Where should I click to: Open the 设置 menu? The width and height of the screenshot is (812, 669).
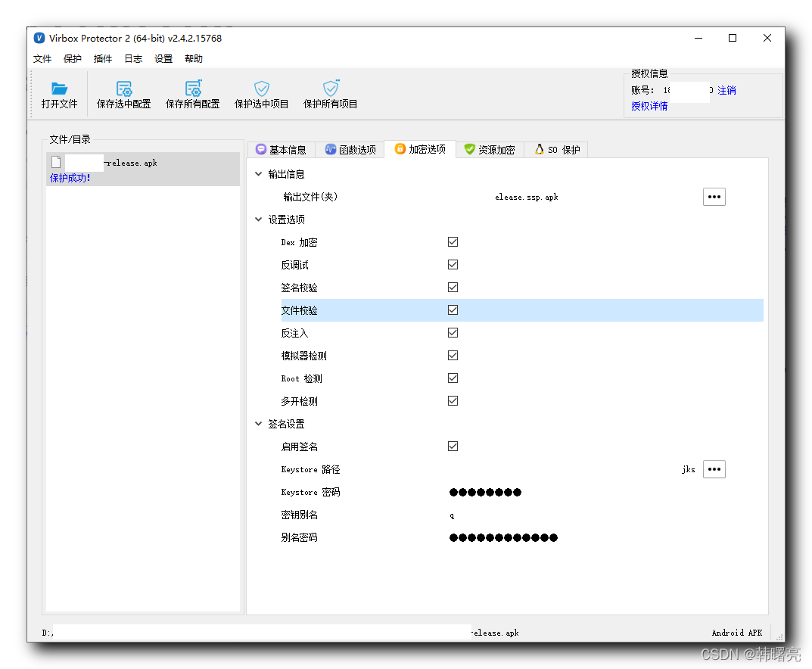[x=163, y=58]
